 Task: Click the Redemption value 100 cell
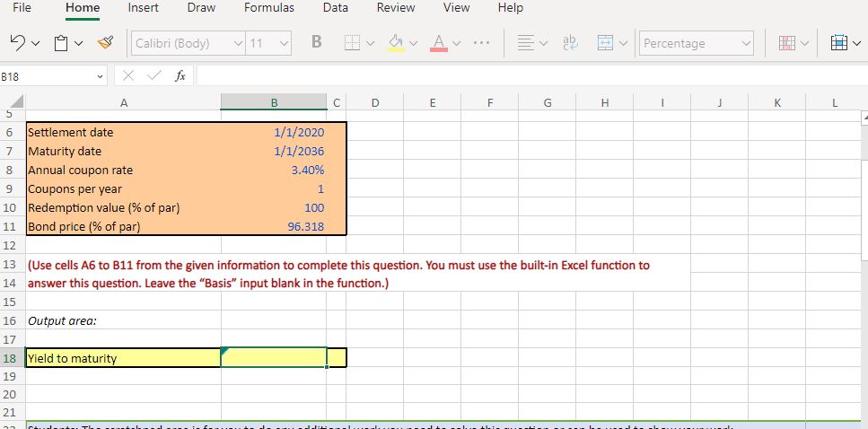(x=274, y=207)
